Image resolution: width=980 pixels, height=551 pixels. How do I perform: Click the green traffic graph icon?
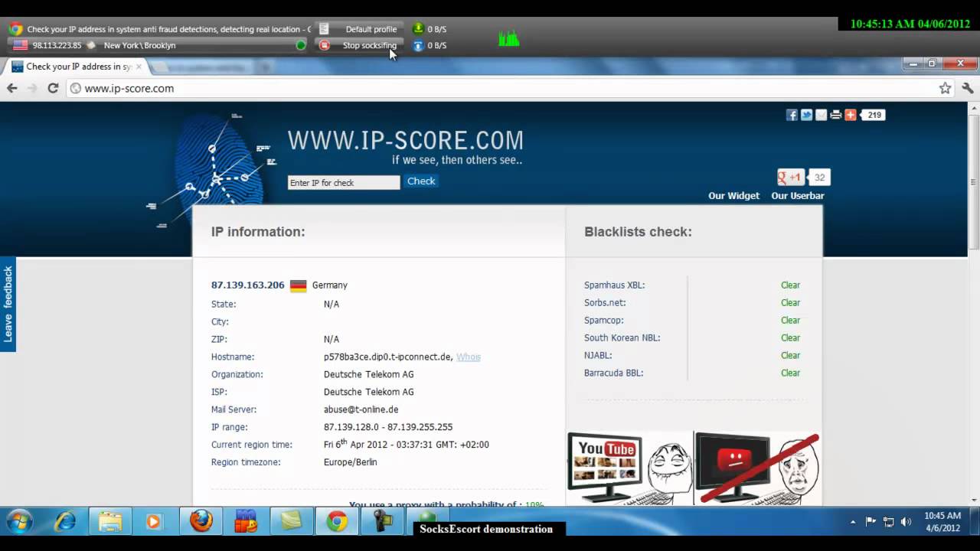click(x=508, y=37)
